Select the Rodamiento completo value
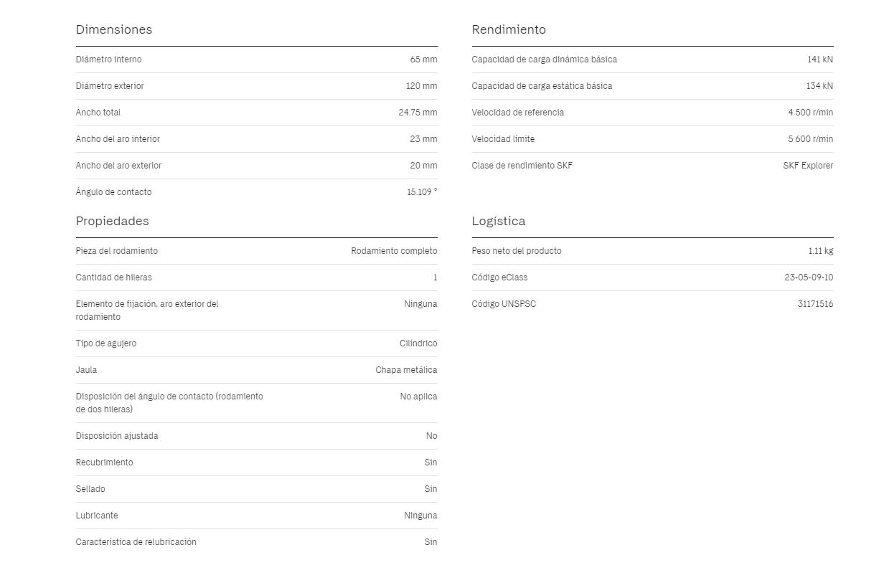 click(x=394, y=251)
